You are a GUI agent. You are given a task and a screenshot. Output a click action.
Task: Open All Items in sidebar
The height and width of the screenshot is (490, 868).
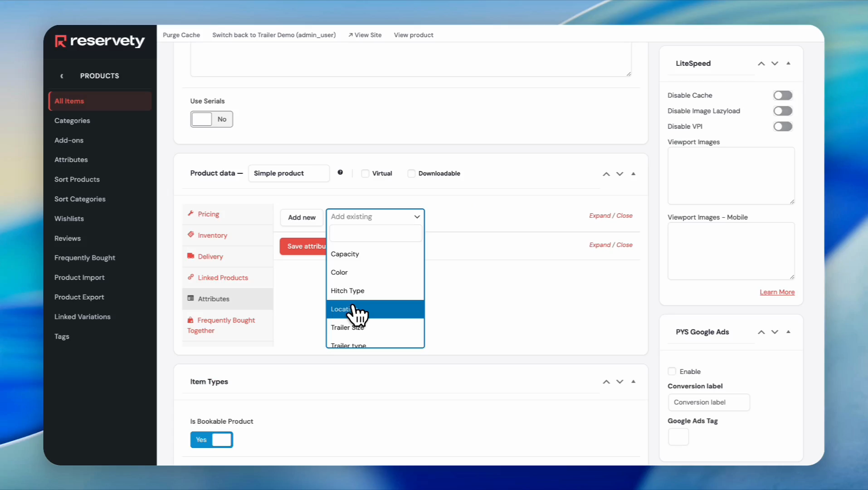(x=100, y=101)
